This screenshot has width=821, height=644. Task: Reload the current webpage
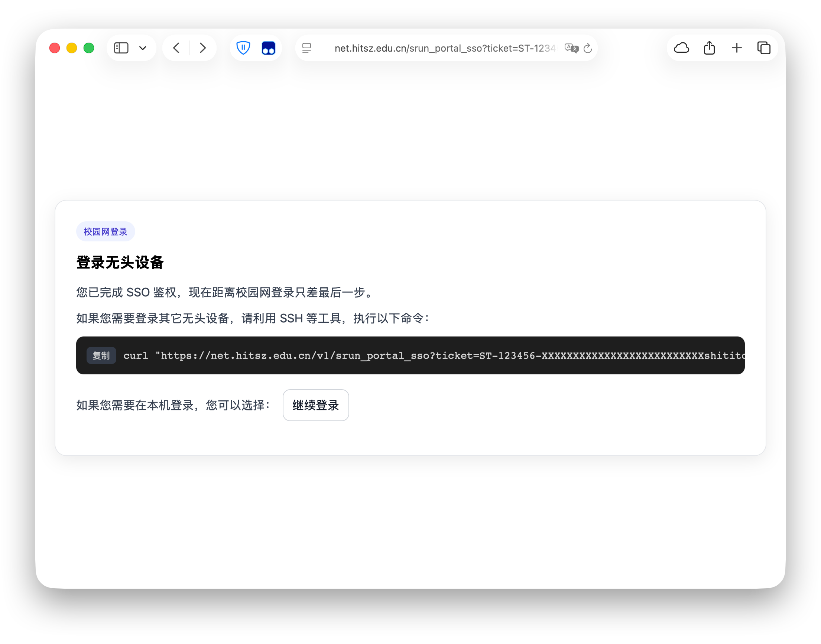(588, 48)
